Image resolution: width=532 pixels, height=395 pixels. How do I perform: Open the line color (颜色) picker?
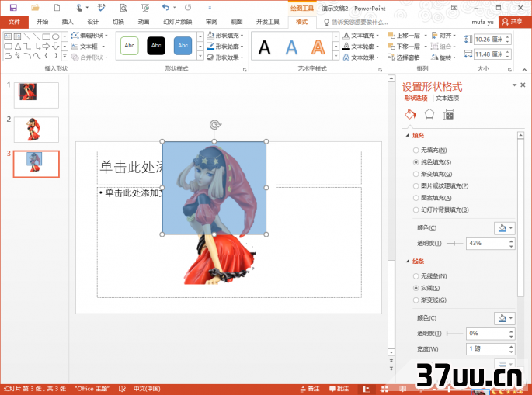505,318
